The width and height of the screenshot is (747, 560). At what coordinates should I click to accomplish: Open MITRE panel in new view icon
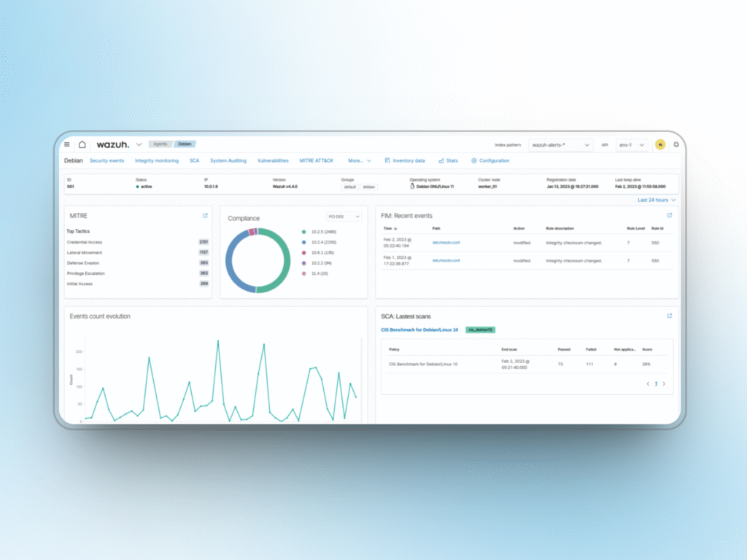coord(205,216)
